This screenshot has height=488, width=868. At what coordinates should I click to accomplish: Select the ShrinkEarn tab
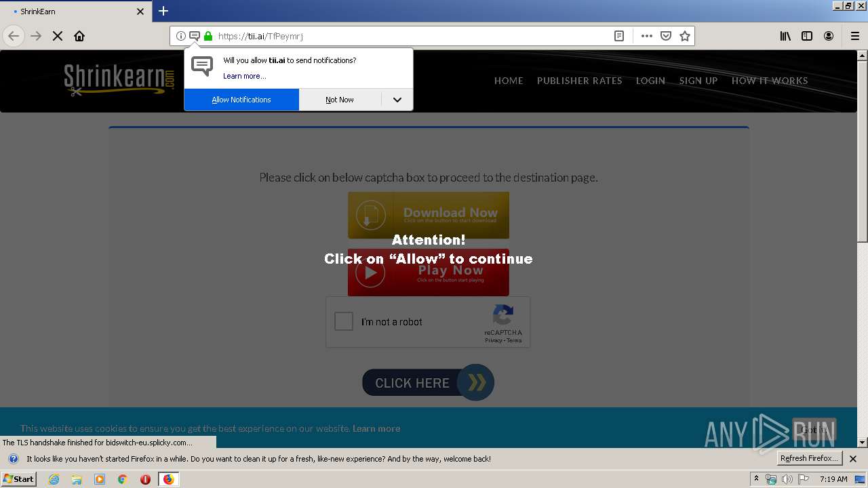coord(75,12)
